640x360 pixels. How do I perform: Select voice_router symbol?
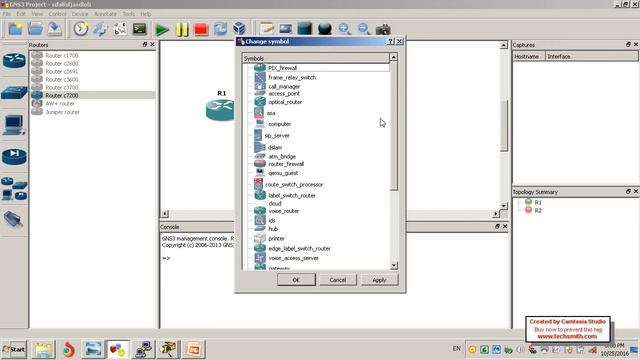coord(284,211)
